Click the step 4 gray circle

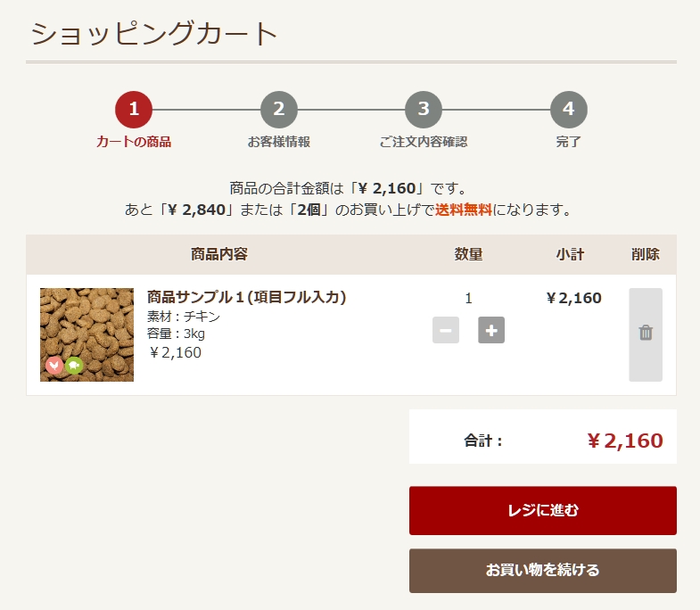568,110
